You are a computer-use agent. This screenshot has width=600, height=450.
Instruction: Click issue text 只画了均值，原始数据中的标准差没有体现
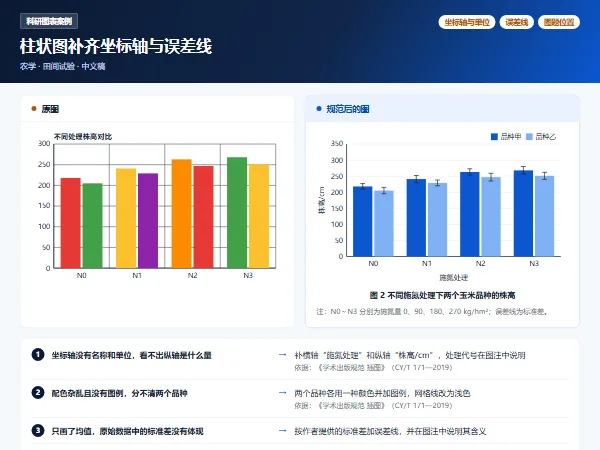(127, 431)
